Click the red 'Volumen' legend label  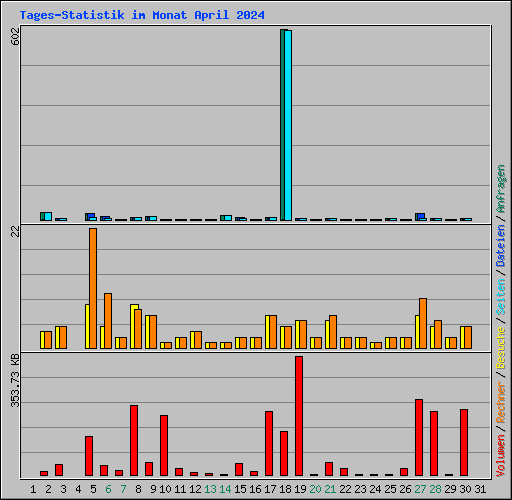[x=501, y=456]
